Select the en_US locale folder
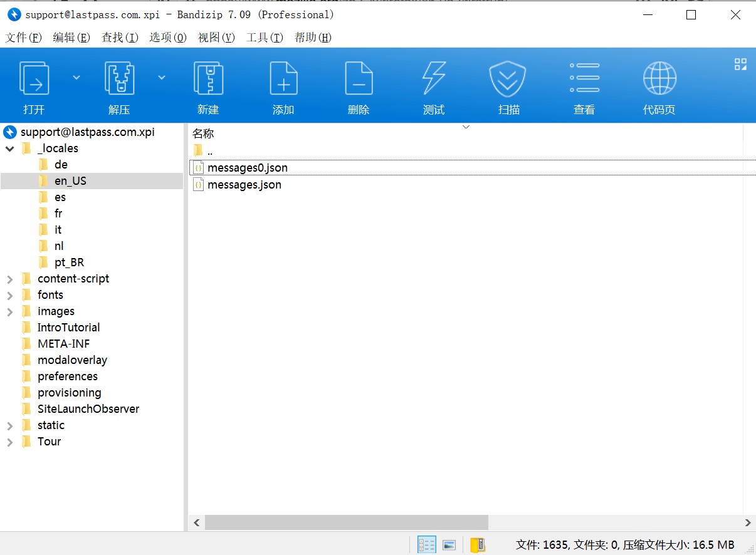 70,181
